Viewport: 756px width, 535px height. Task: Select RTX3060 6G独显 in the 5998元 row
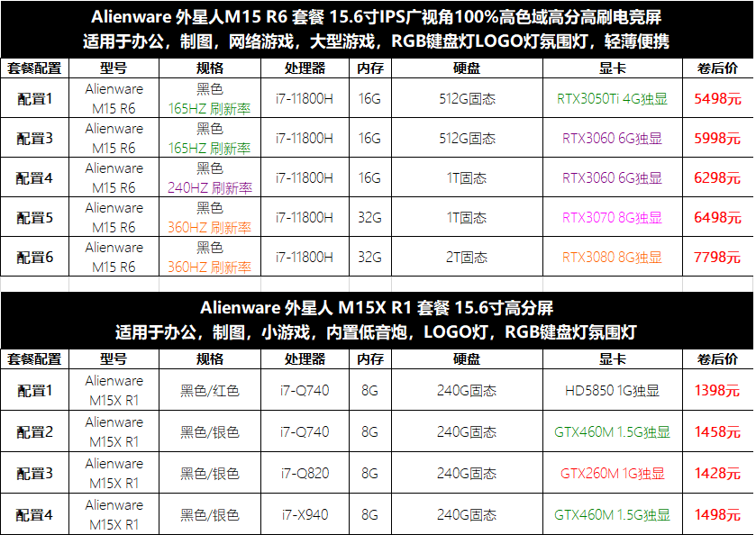613,139
